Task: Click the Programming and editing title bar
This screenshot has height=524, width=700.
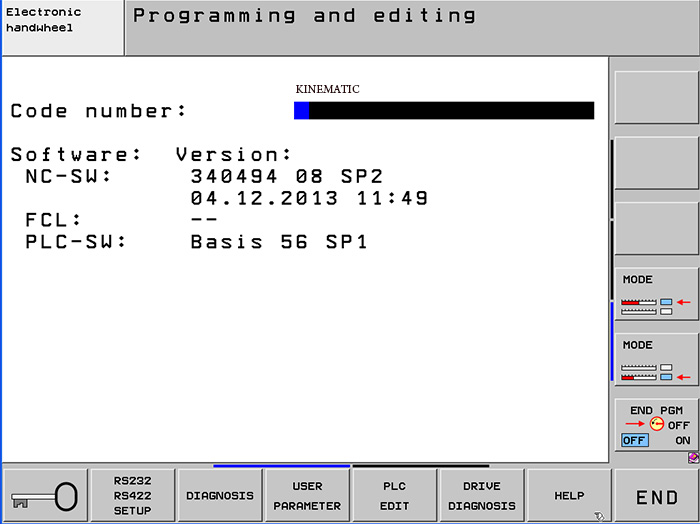Action: (411, 28)
